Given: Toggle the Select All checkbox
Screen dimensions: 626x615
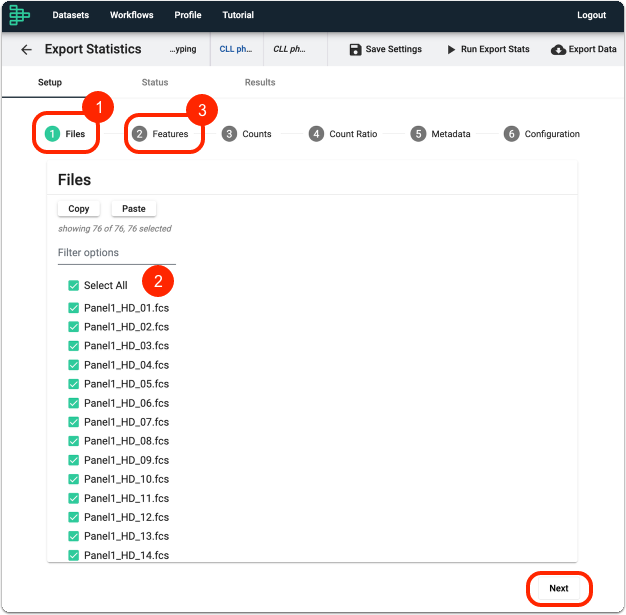Looking at the screenshot, I should coord(73,286).
